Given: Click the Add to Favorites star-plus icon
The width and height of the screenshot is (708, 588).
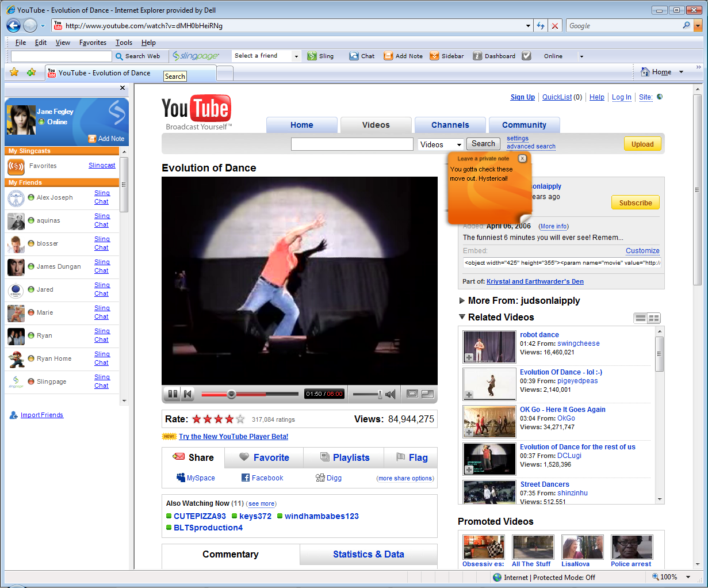Looking at the screenshot, I should pyautogui.click(x=31, y=72).
